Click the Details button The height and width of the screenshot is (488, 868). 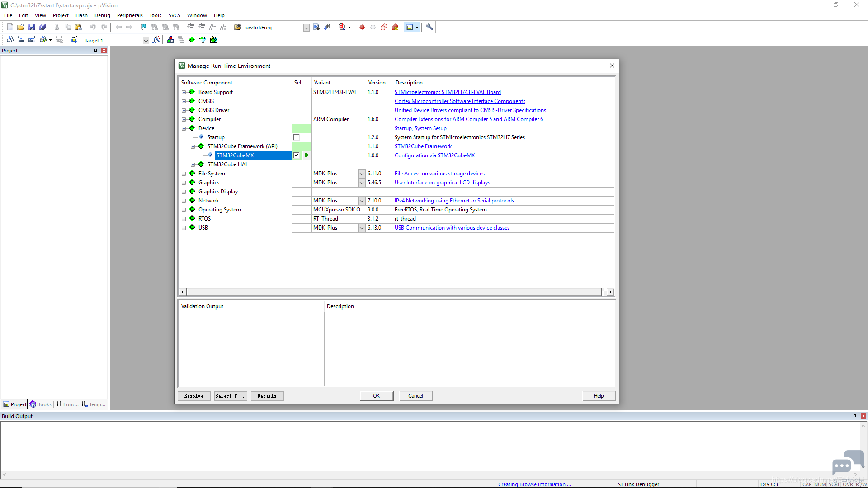[x=267, y=396]
